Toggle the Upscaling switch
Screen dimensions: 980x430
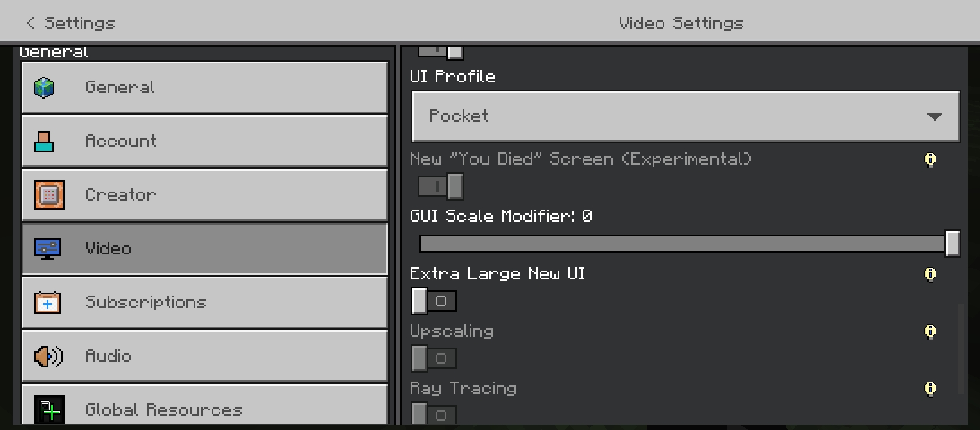coord(434,358)
